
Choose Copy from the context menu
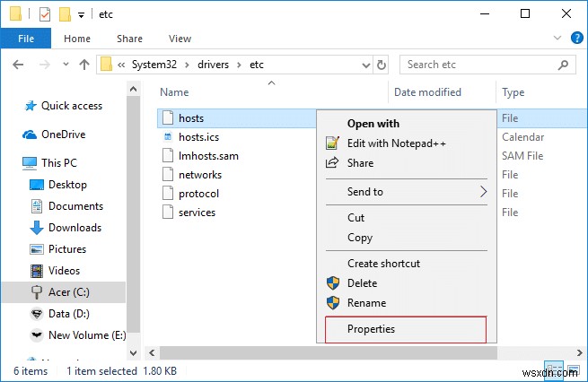pos(360,238)
